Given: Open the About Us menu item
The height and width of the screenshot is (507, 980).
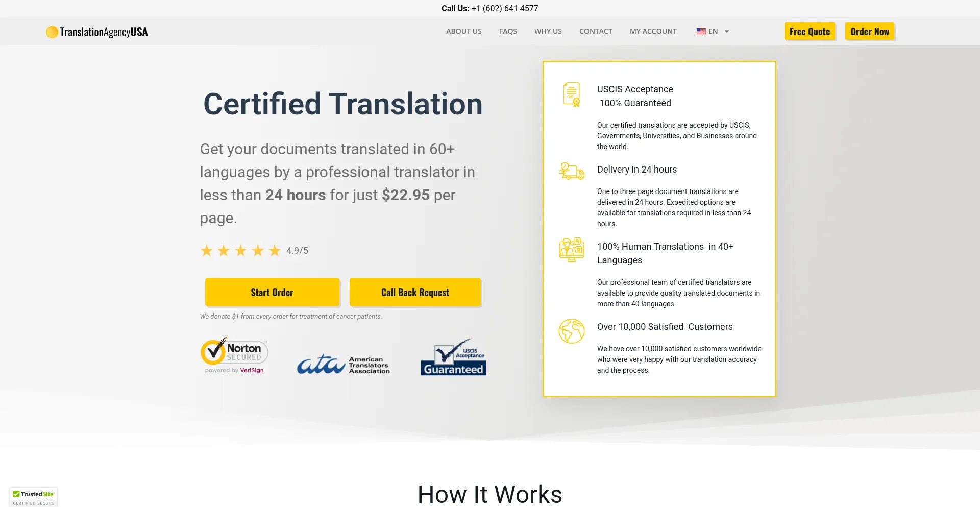Looking at the screenshot, I should 463,31.
